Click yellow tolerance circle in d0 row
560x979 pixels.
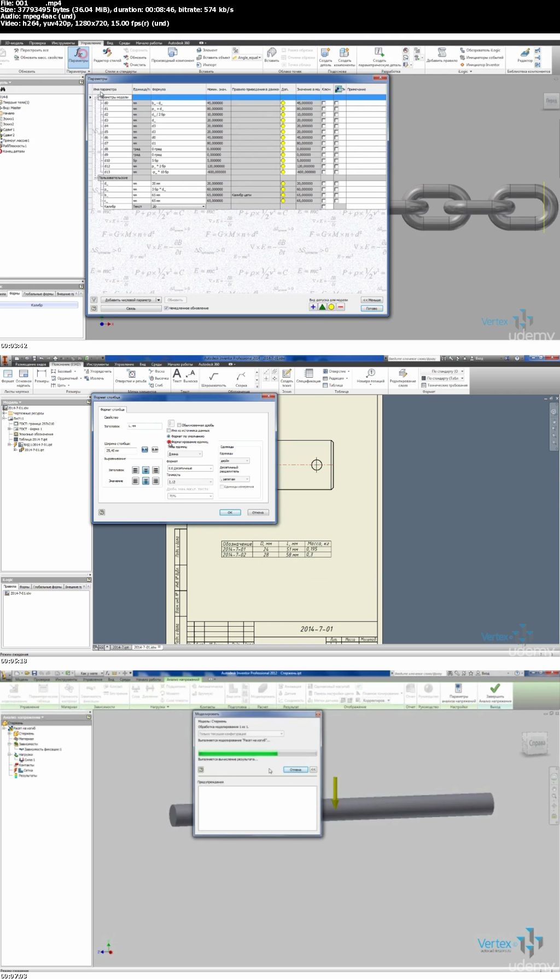(x=283, y=103)
